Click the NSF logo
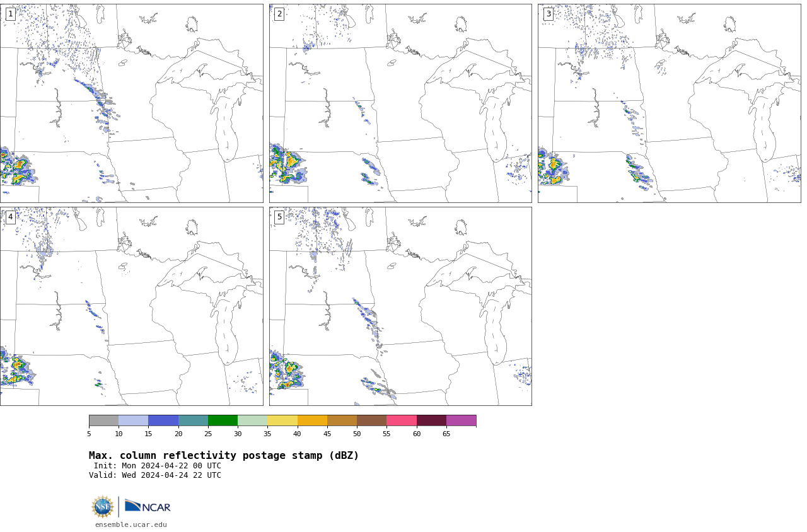 coord(103,507)
